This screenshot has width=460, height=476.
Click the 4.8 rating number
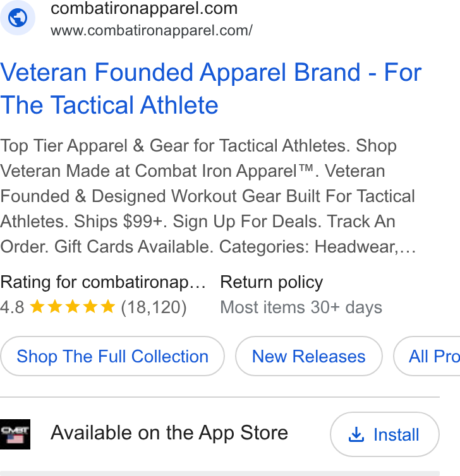coord(12,307)
